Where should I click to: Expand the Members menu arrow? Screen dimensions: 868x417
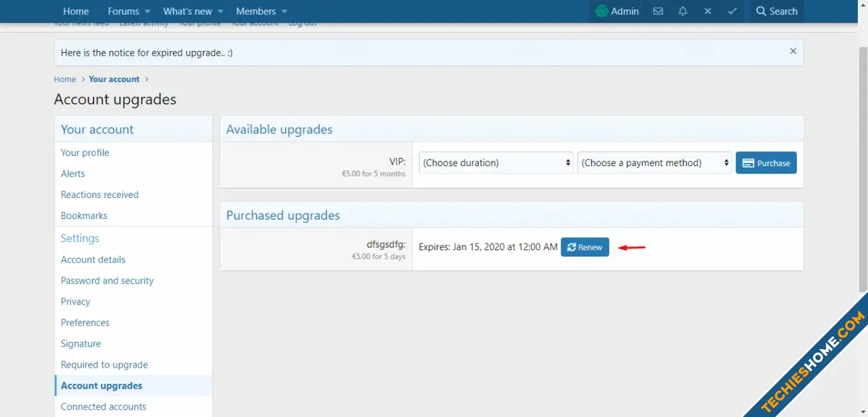click(284, 12)
